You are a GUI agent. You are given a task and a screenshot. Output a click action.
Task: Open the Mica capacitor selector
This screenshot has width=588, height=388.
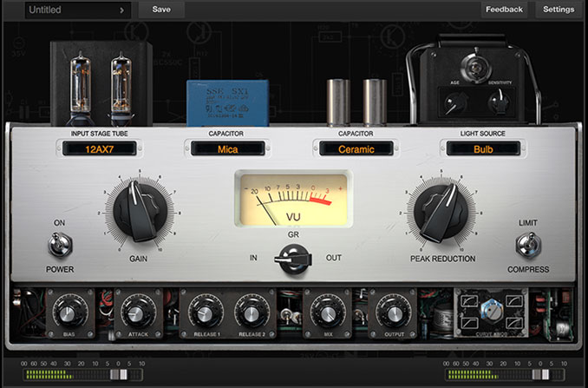point(227,149)
